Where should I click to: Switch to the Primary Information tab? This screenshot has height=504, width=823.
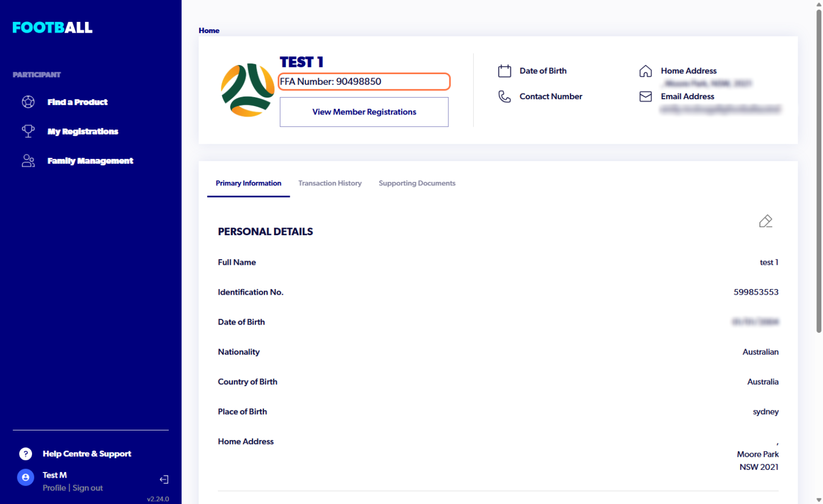coord(248,183)
